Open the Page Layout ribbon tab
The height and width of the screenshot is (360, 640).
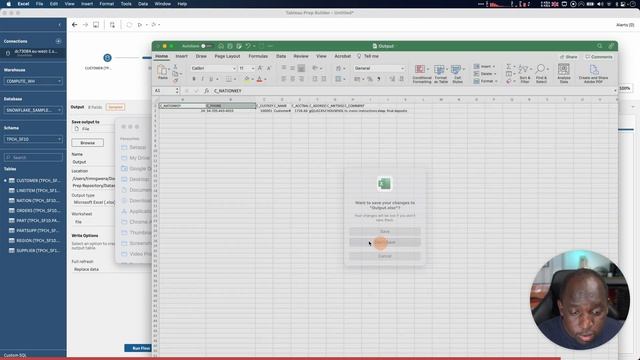pyautogui.click(x=227, y=56)
